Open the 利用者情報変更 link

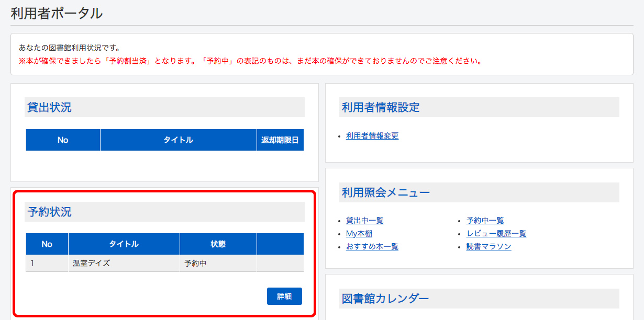[x=372, y=136]
